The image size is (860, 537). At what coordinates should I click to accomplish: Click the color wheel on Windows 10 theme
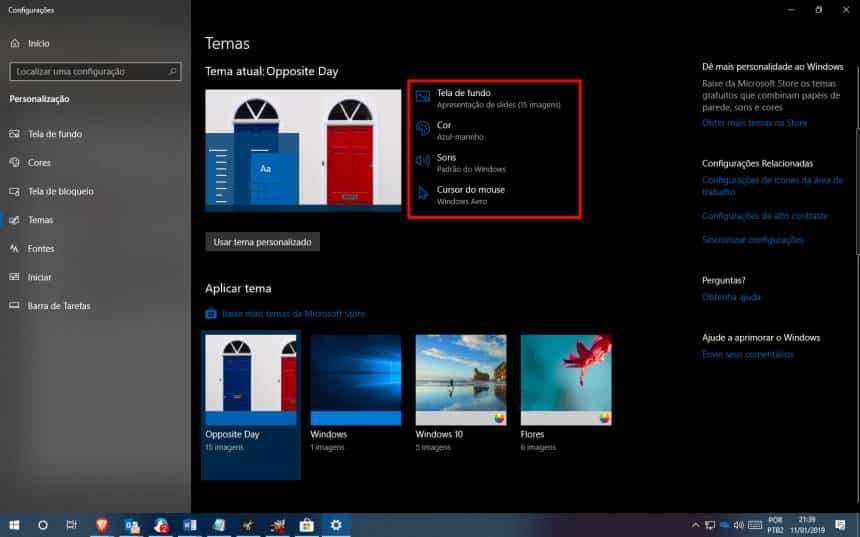[x=499, y=419]
